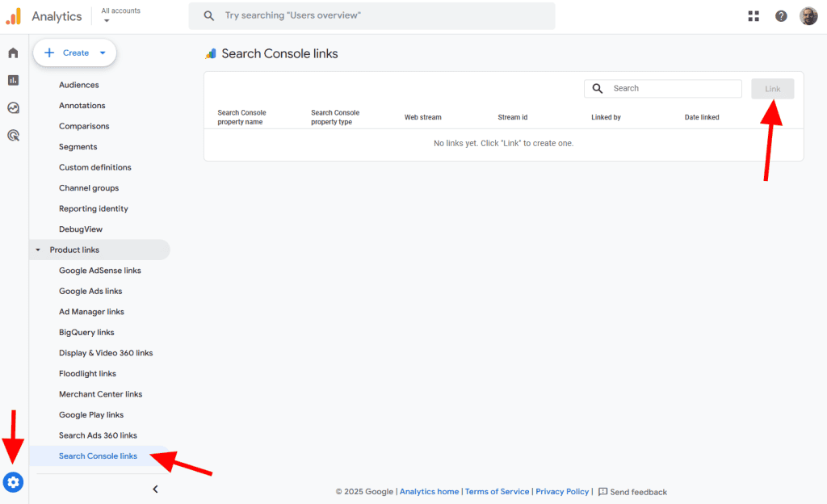Open the Advertising icon in left rail
The width and height of the screenshot is (827, 504).
pyautogui.click(x=13, y=135)
